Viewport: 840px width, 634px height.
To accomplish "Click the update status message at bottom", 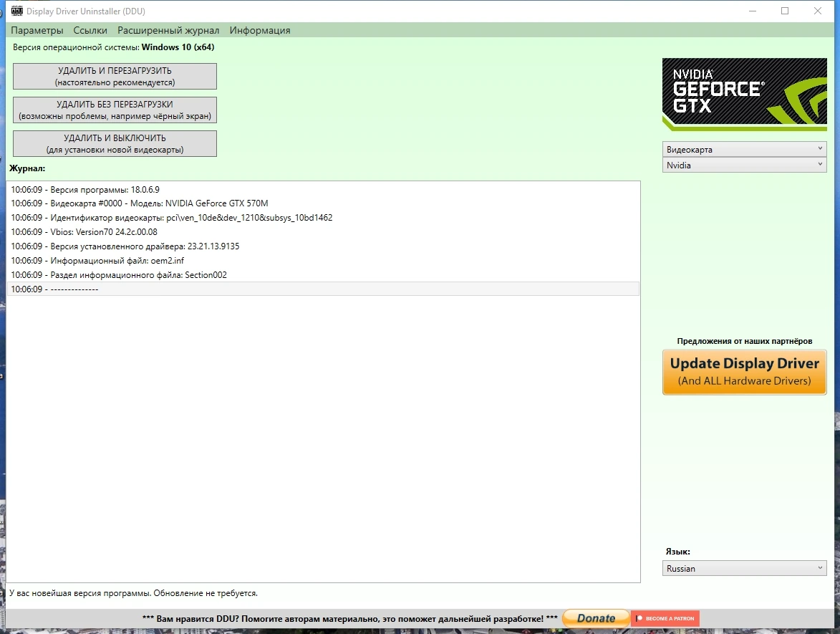I will [133, 593].
